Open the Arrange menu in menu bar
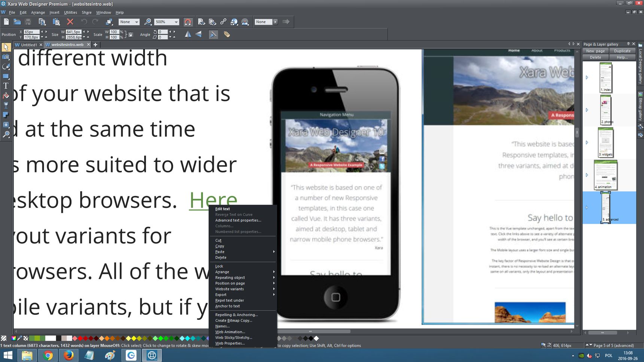 coord(38,12)
